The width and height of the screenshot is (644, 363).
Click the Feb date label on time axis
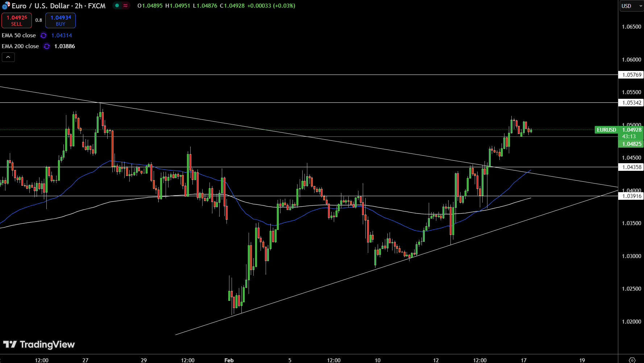[229, 360]
